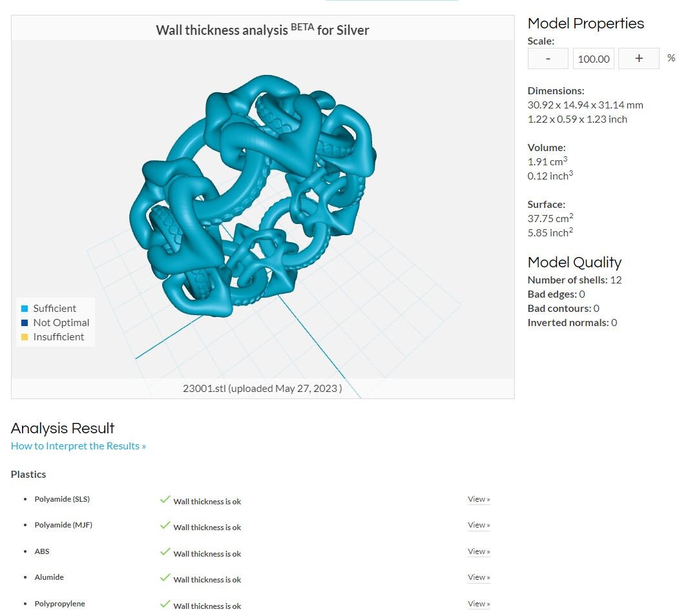Click the scale percentage input field
This screenshot has width=679, height=616.
pos(593,59)
